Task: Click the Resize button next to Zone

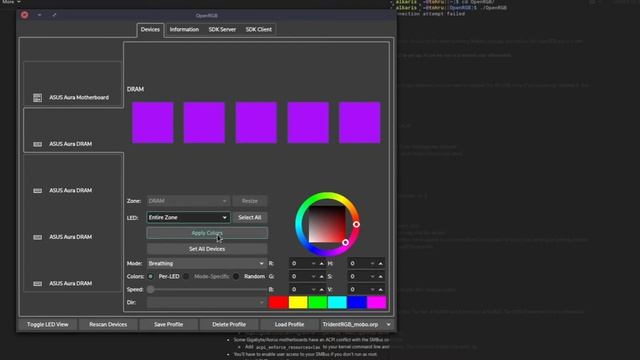Action: click(250, 201)
